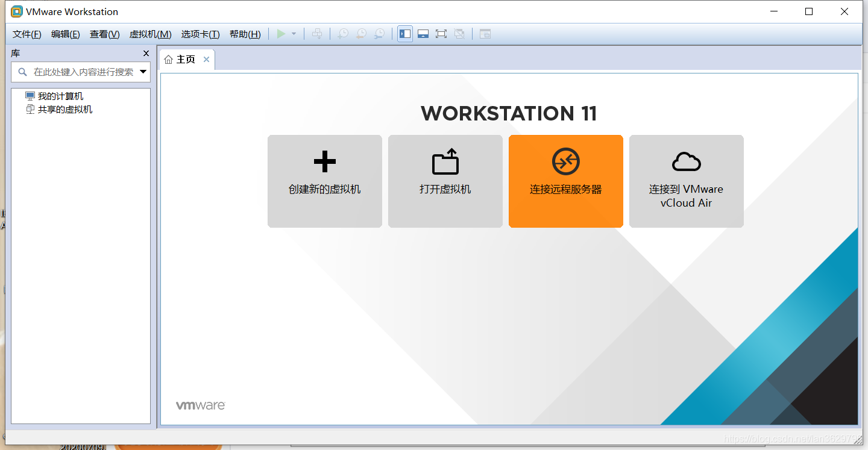Expand the library search filter dropdown
Viewport: 868px width, 450px height.
click(143, 72)
